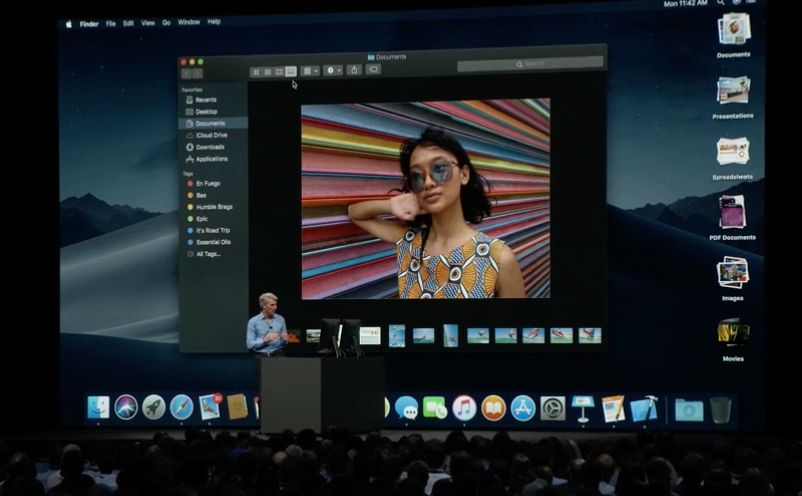Open Safari from the Dock
This screenshot has width=802, height=496.
tap(182, 408)
